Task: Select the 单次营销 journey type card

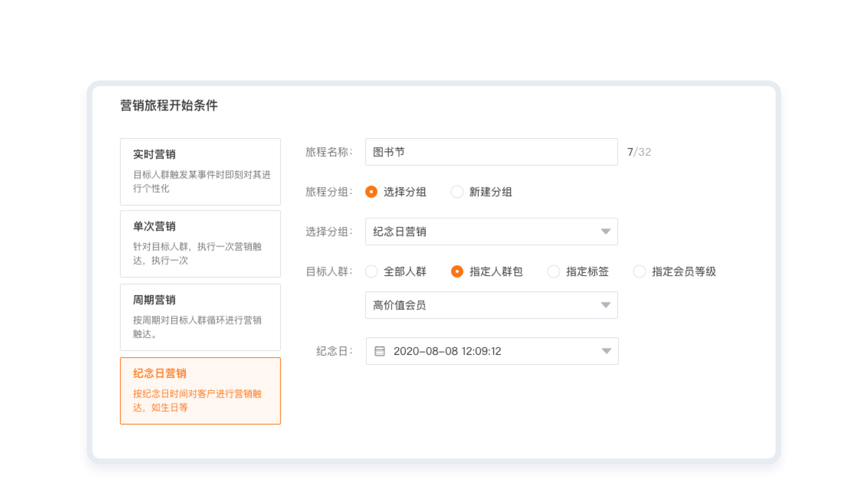Action: click(200, 244)
